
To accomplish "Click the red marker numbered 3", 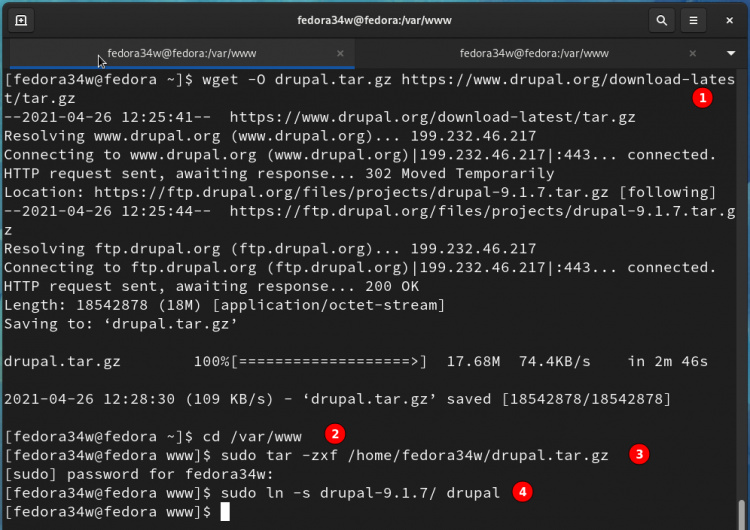I will (x=639, y=454).
